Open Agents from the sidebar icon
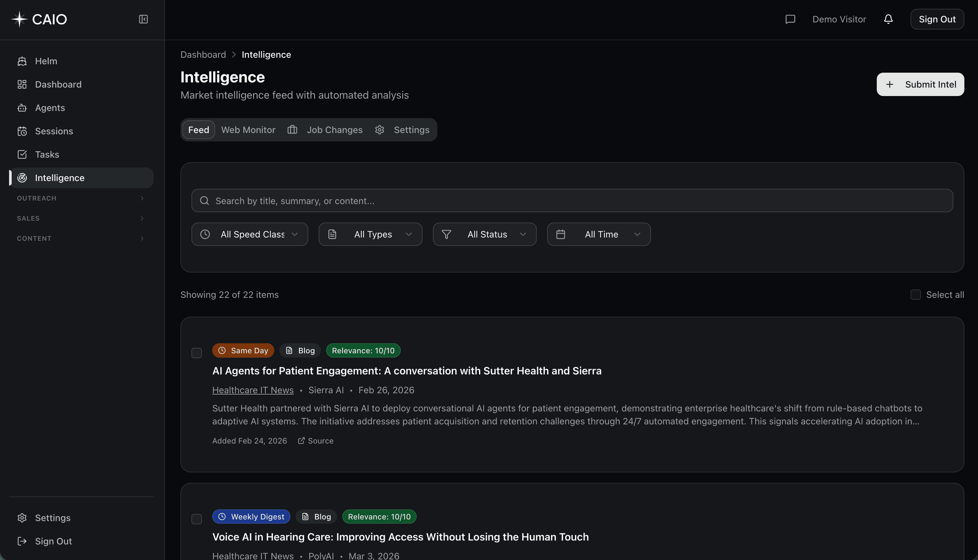 tap(22, 108)
